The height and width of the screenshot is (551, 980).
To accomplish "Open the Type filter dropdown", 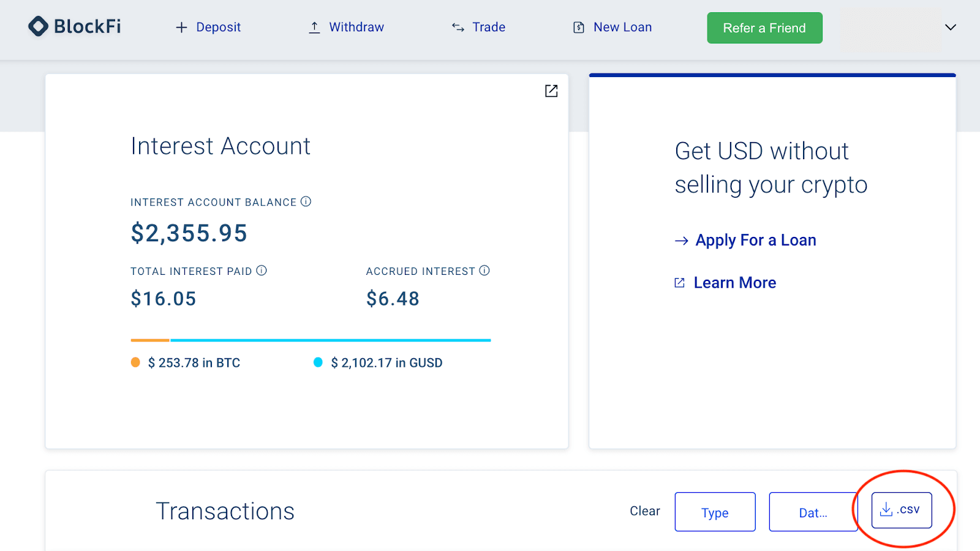I will (x=715, y=512).
